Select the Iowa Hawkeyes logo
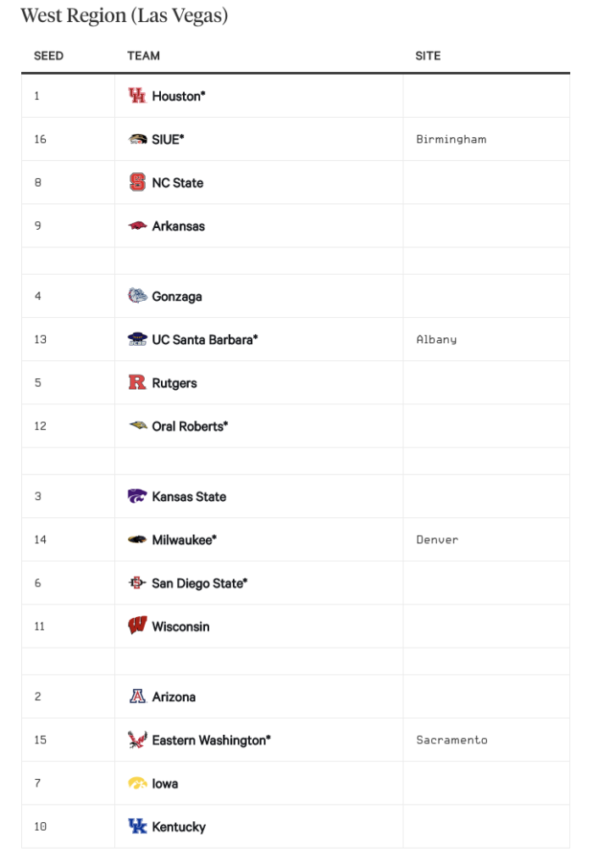Image resolution: width=598 pixels, height=868 pixels. pyautogui.click(x=137, y=782)
